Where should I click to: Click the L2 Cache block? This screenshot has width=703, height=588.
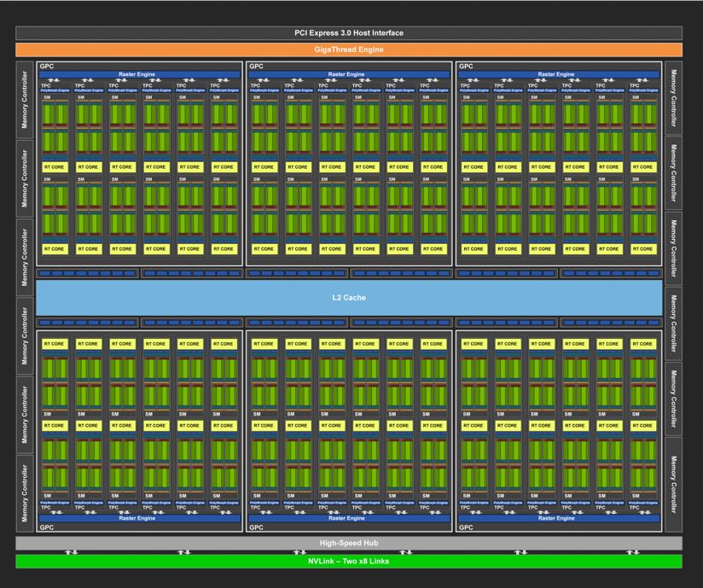(x=349, y=297)
